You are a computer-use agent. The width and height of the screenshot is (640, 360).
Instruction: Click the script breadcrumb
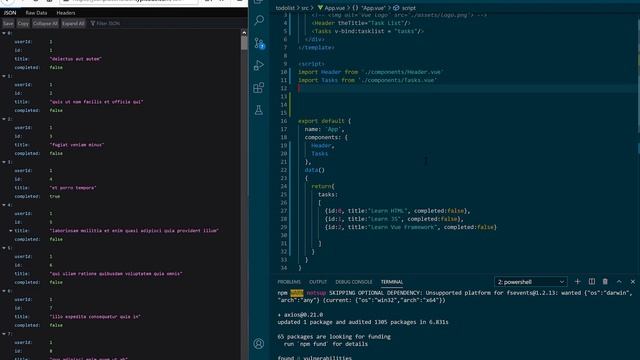(x=409, y=8)
